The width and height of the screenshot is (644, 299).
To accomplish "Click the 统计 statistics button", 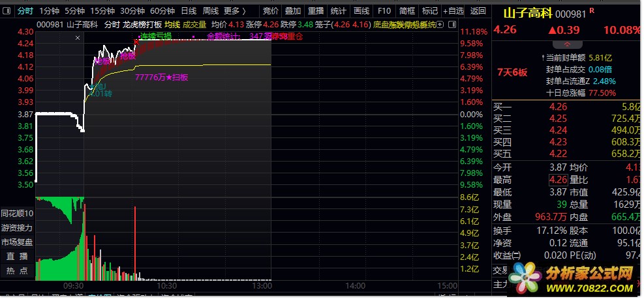I will [339, 11].
